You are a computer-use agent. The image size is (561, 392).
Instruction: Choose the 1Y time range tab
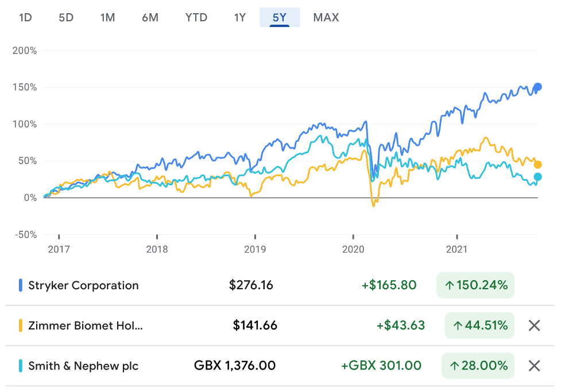[x=240, y=17]
